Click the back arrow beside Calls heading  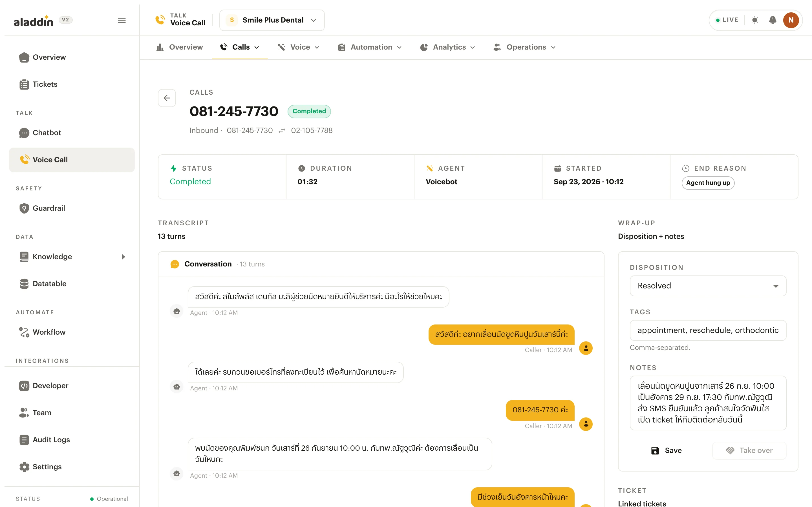point(167,98)
